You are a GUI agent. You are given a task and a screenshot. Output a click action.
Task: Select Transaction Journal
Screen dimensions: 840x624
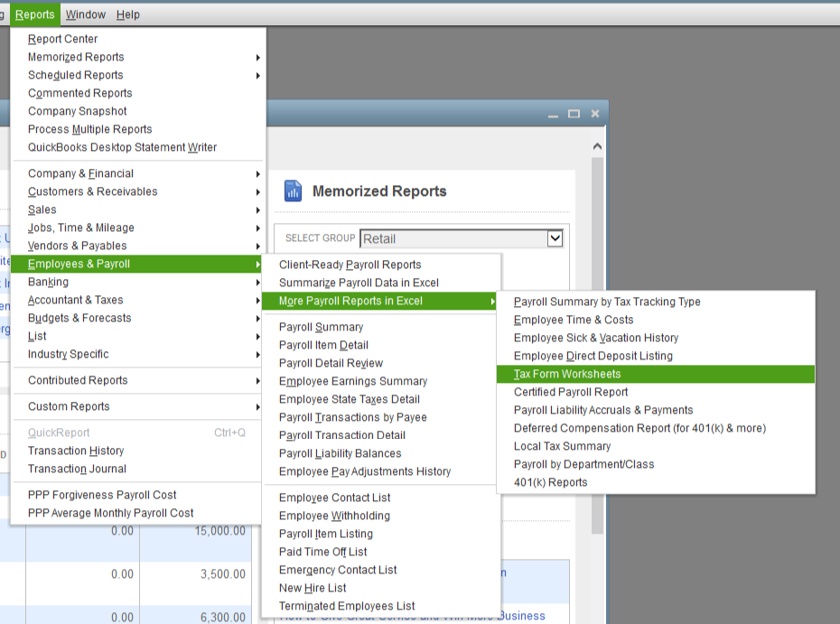[137, 470]
